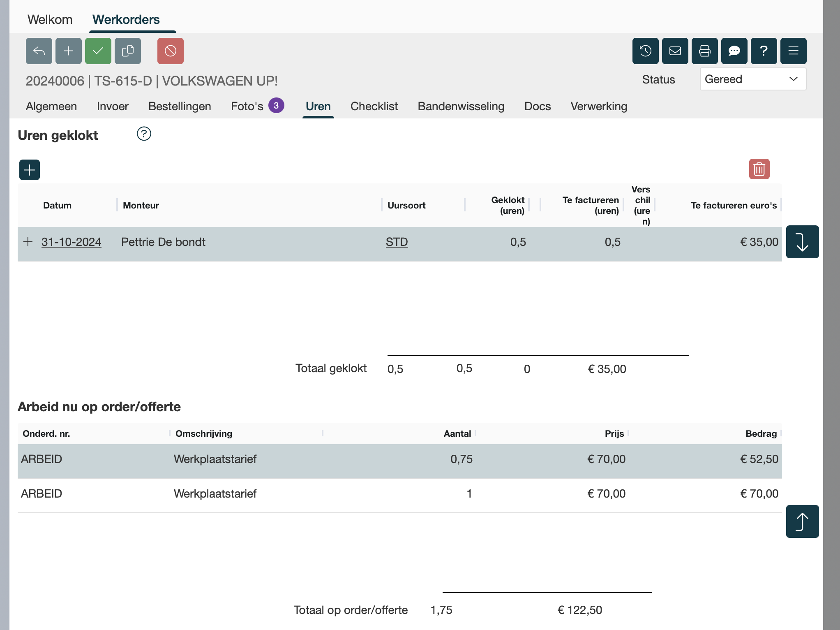Viewport: 840px width, 630px height.
Task: Click the help circle next to Uren geklokt
Action: point(144,134)
